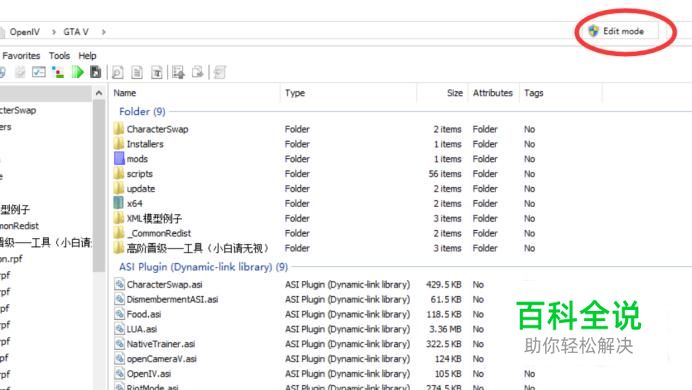Enable Edit mode
The height and width of the screenshot is (390, 692).
pyautogui.click(x=617, y=31)
